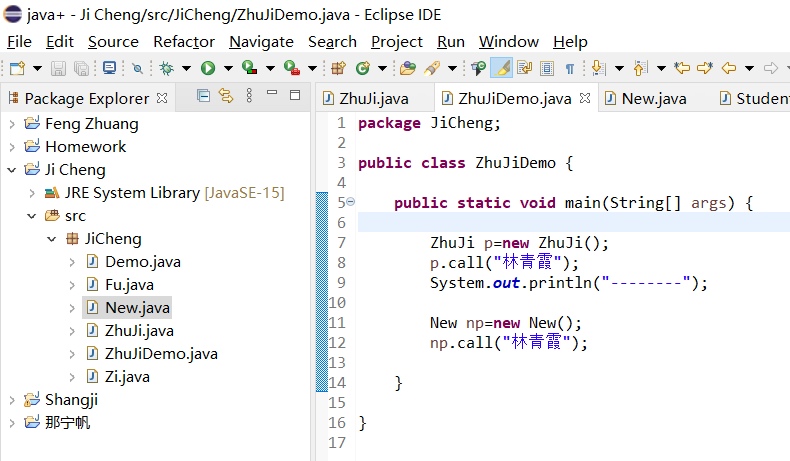The width and height of the screenshot is (790, 461).
Task: Run the program with green play icon
Action: click(208, 68)
